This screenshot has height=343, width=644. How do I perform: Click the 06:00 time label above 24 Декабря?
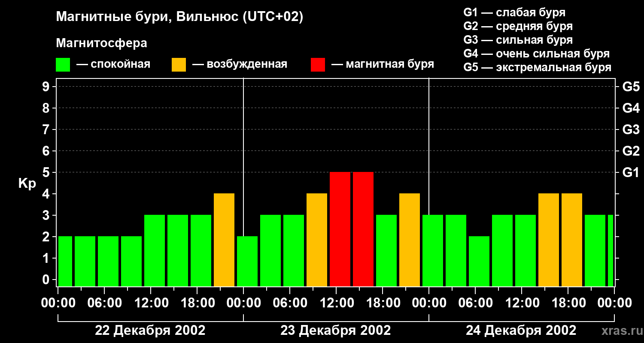pyautogui.click(x=475, y=303)
